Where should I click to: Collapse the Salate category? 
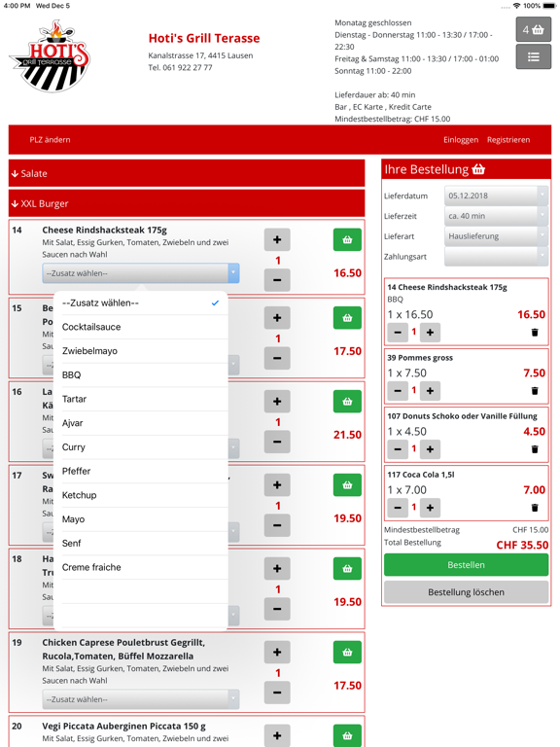(187, 173)
